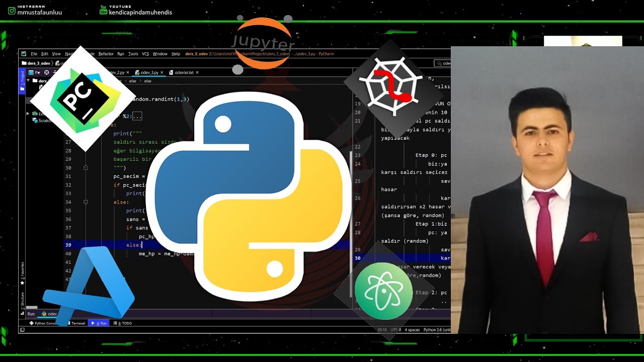Click the Jupyter logo graphic

(x=263, y=44)
